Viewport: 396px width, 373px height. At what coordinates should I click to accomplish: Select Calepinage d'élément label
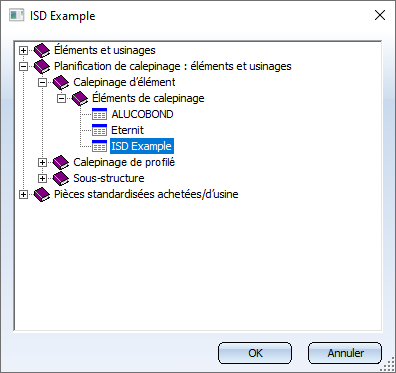pyautogui.click(x=124, y=82)
